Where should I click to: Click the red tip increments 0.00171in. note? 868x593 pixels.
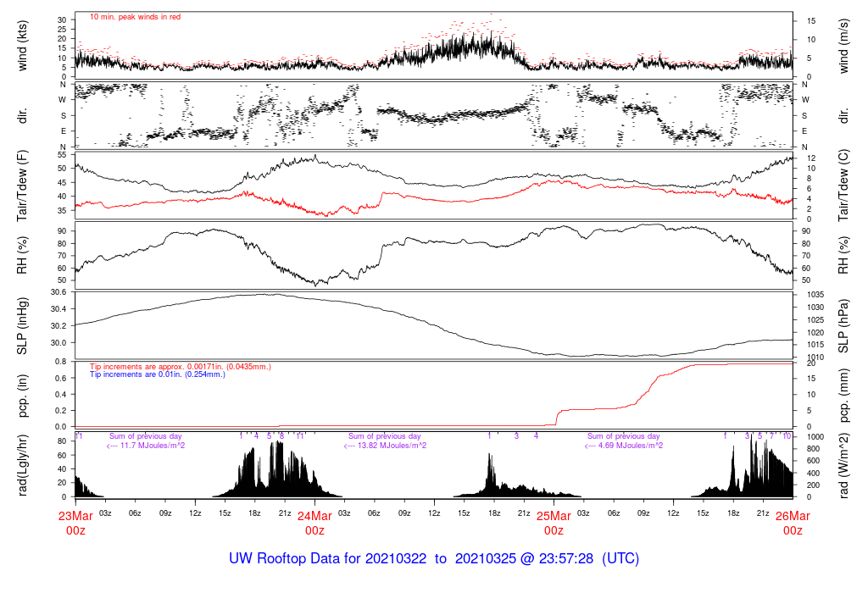181,367
